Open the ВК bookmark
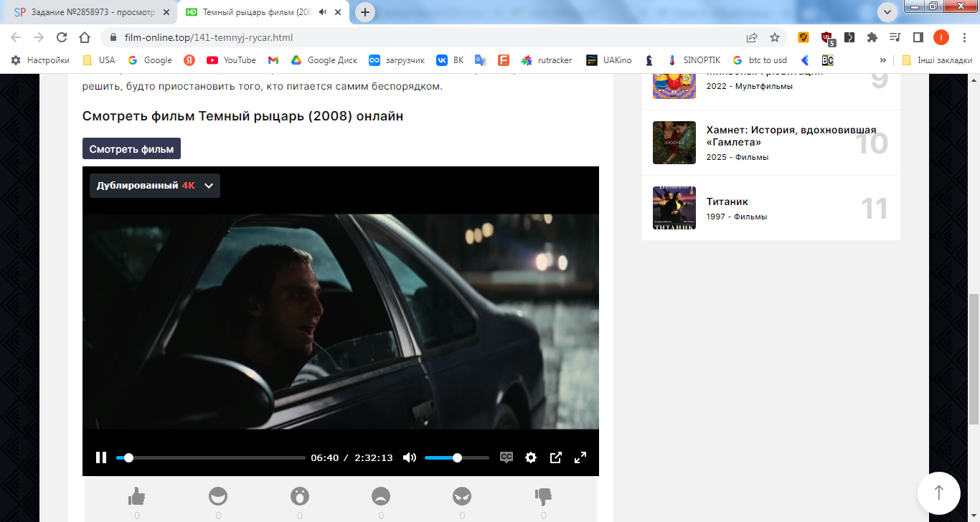The width and height of the screenshot is (980, 522). (x=451, y=60)
